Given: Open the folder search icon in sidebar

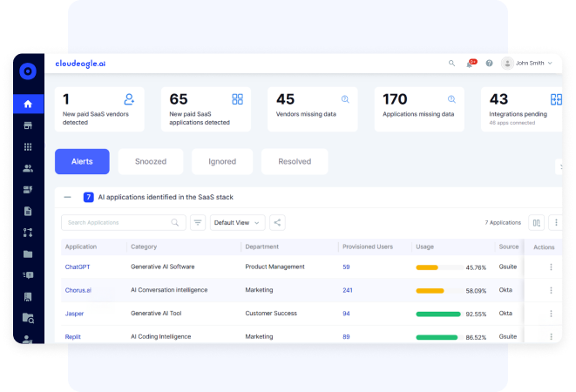Looking at the screenshot, I should [28, 318].
